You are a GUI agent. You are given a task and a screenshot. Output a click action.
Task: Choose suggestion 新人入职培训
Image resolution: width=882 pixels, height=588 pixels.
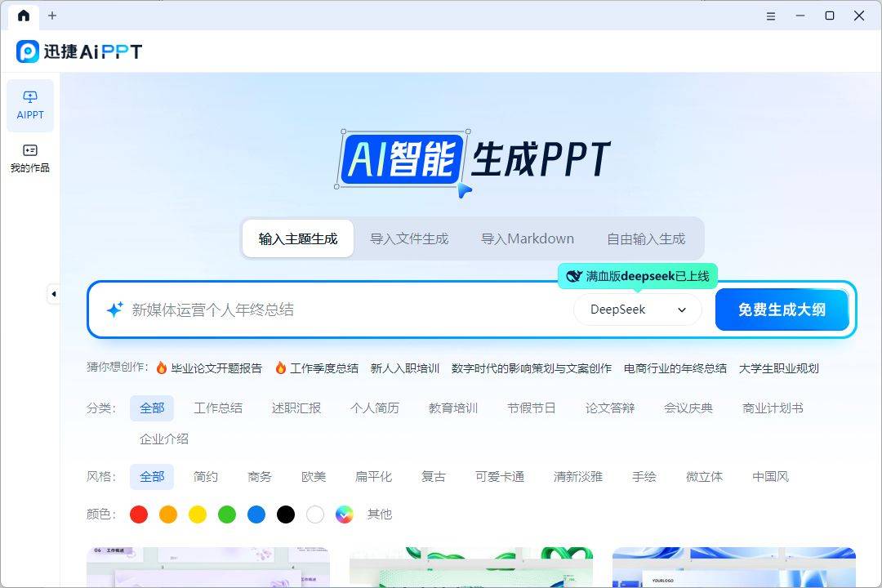405,368
